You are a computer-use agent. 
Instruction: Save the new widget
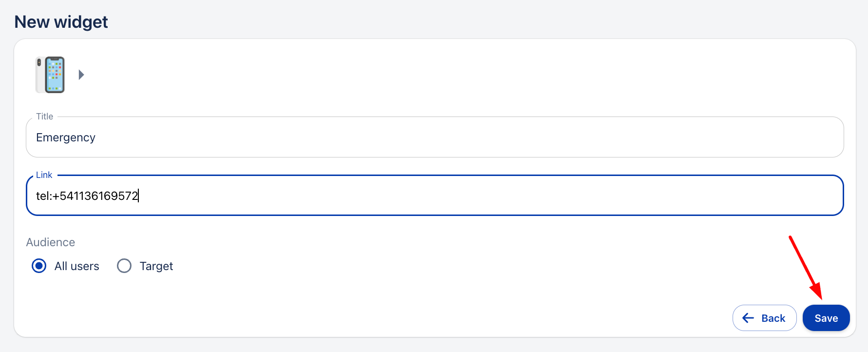[x=826, y=318]
